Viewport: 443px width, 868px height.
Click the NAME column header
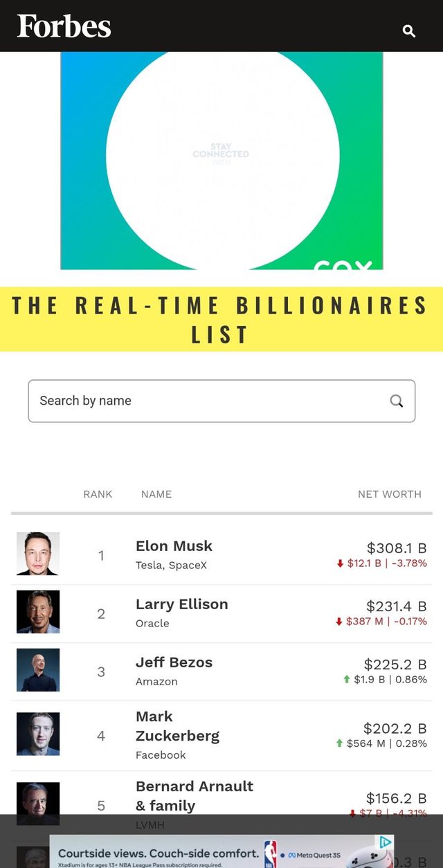[x=156, y=494]
